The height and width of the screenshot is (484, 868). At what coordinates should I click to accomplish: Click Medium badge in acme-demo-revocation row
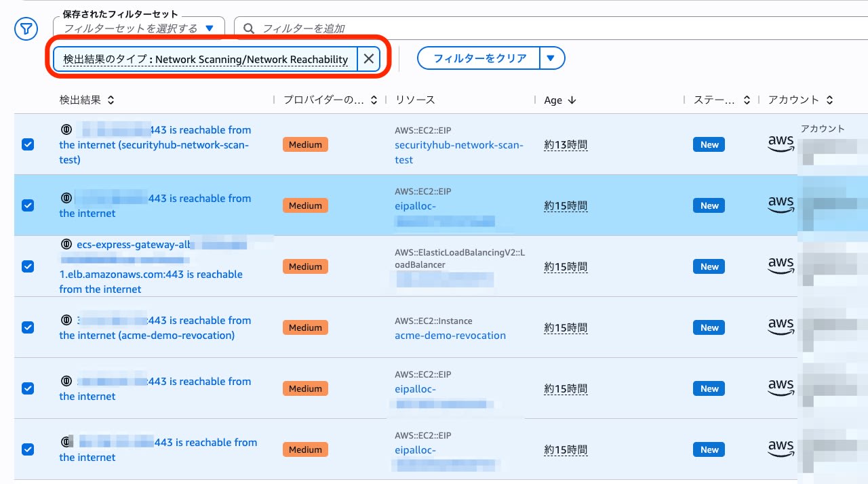[305, 327]
